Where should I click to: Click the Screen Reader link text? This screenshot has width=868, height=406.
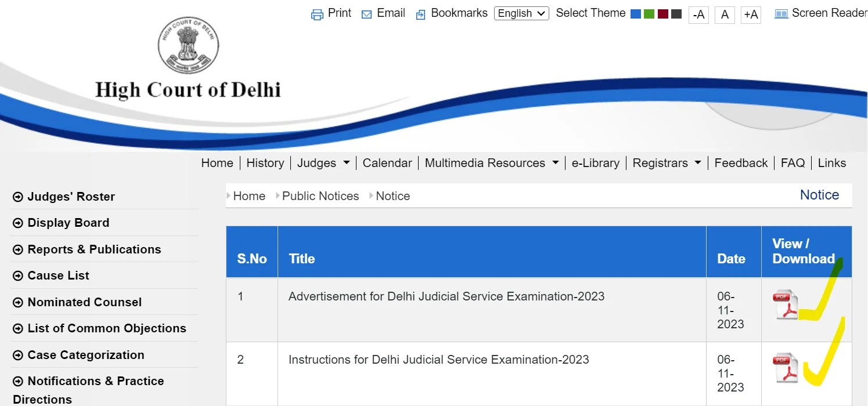pyautogui.click(x=829, y=13)
